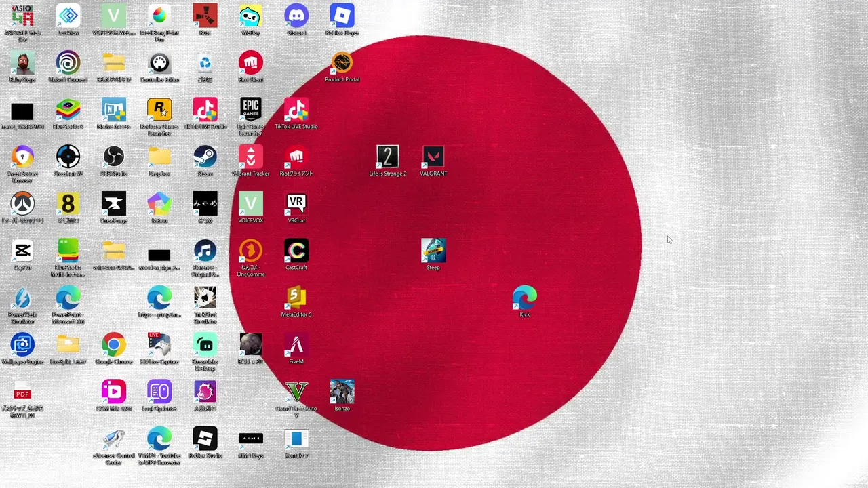This screenshot has width=868, height=488.
Task: Open PowerPoint Microsoft 365 Edge shortcut
Action: pos(68,298)
